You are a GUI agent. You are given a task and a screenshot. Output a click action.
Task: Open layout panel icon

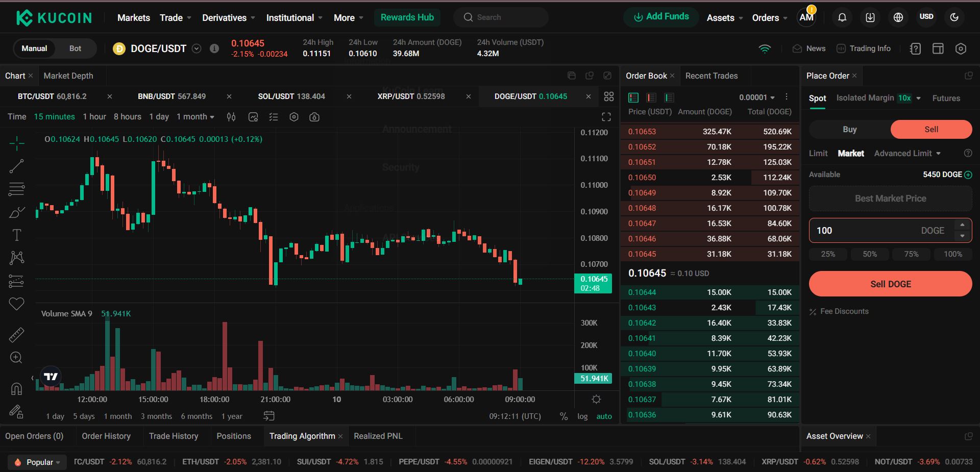click(938, 48)
